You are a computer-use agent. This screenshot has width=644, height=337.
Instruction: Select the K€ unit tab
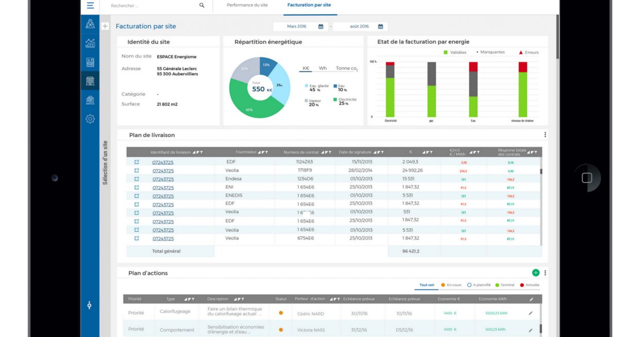click(306, 68)
